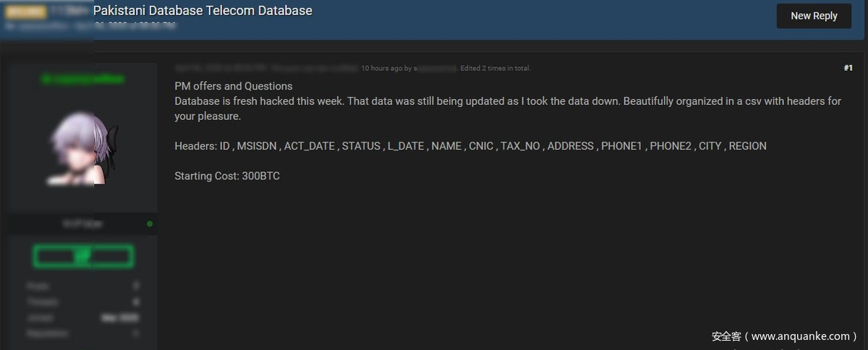868x350 pixels.
Task: Click the green rank badge under the avatar
Action: click(x=83, y=255)
